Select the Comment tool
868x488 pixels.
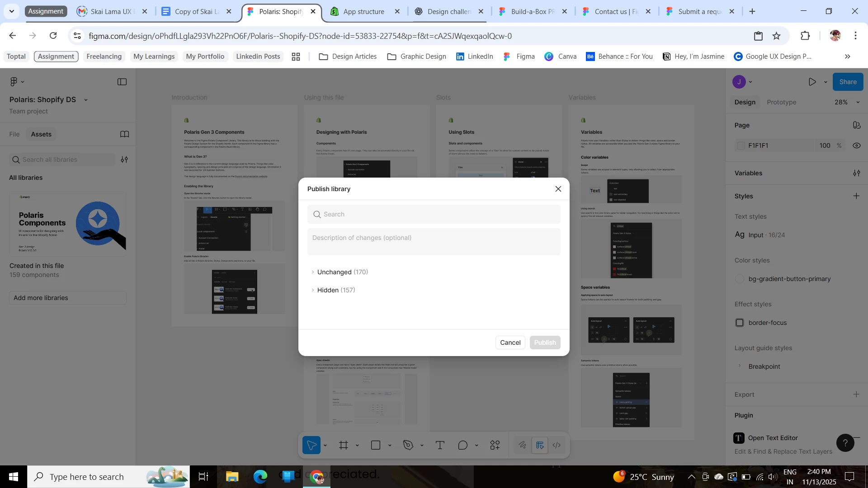462,446
